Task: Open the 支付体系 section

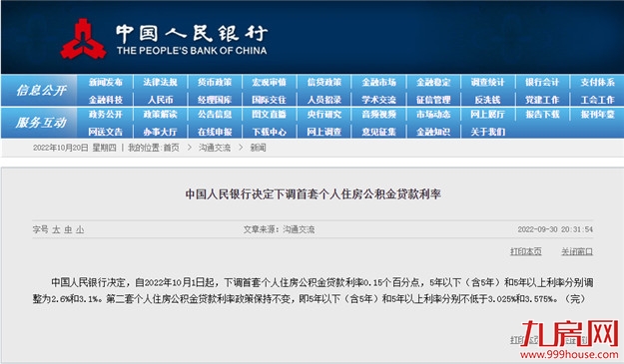Action: [597, 82]
